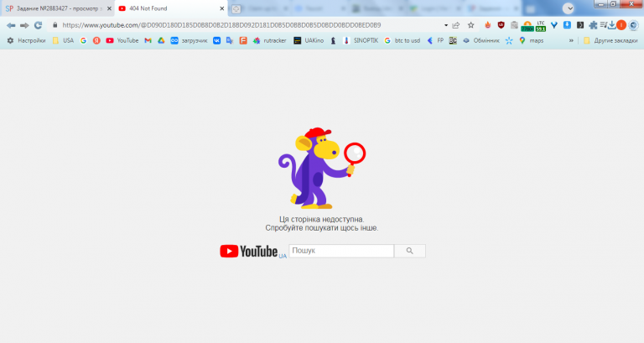Open the Обмінник bookmark
This screenshot has height=343, width=644.
[481, 40]
